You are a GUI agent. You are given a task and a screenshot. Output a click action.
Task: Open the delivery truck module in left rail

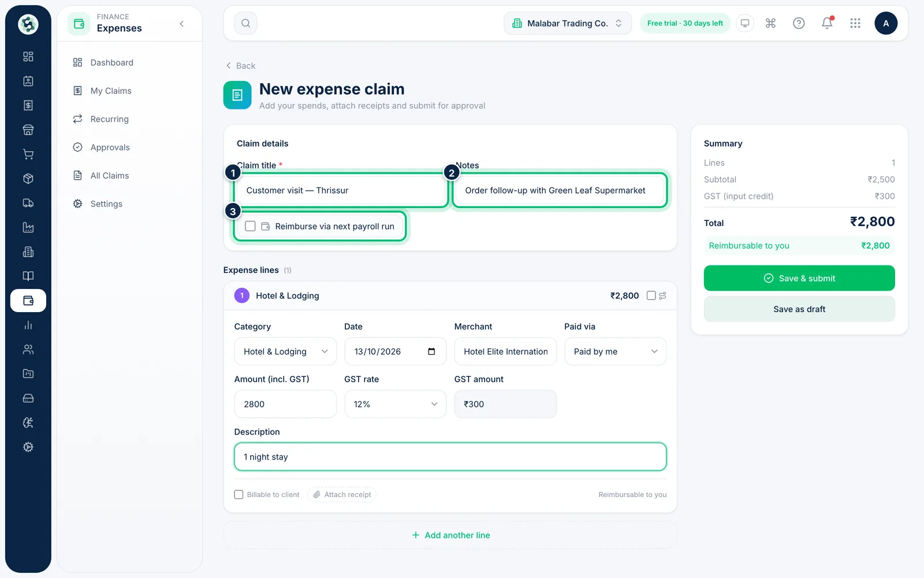pos(28,203)
